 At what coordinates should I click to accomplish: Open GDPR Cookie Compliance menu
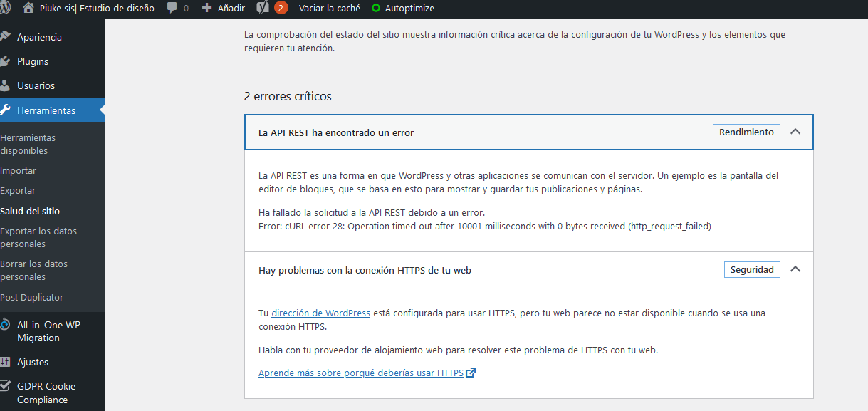[46, 392]
